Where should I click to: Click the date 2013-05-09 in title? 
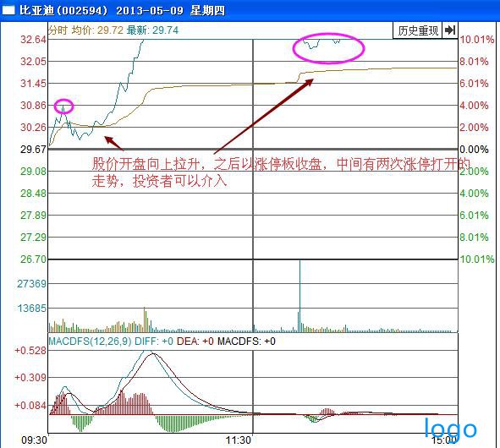coord(150,10)
